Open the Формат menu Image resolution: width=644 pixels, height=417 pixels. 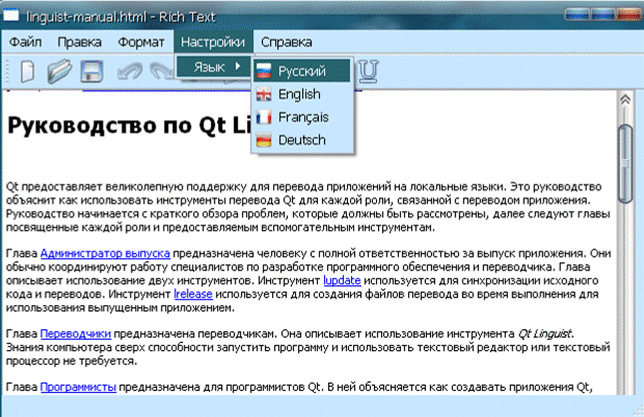(141, 42)
